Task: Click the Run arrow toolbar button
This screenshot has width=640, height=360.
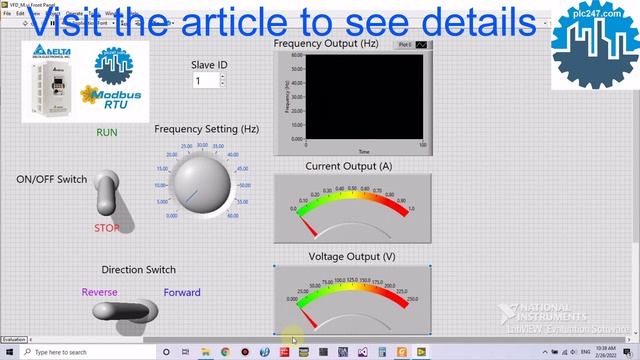Action: pyautogui.click(x=25, y=23)
